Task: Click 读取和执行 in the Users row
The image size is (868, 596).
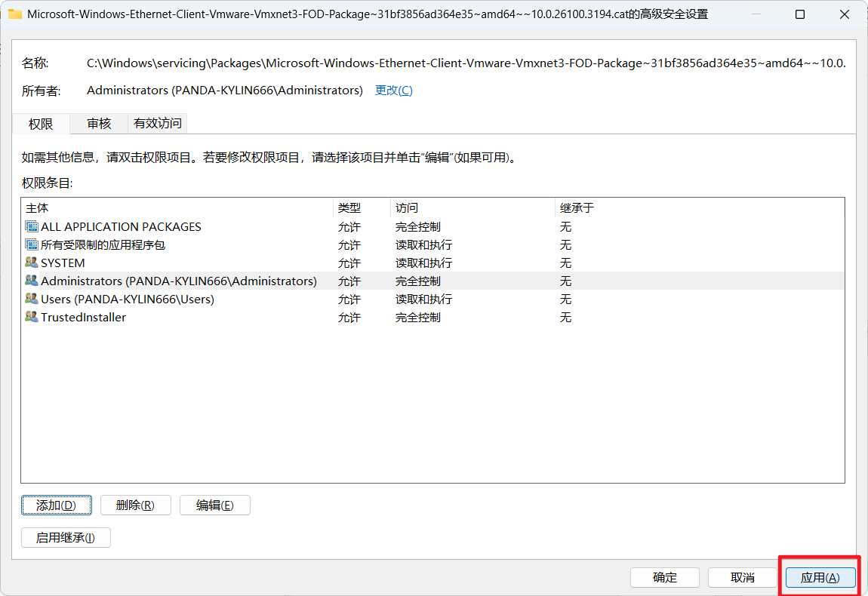Action: [x=423, y=300]
